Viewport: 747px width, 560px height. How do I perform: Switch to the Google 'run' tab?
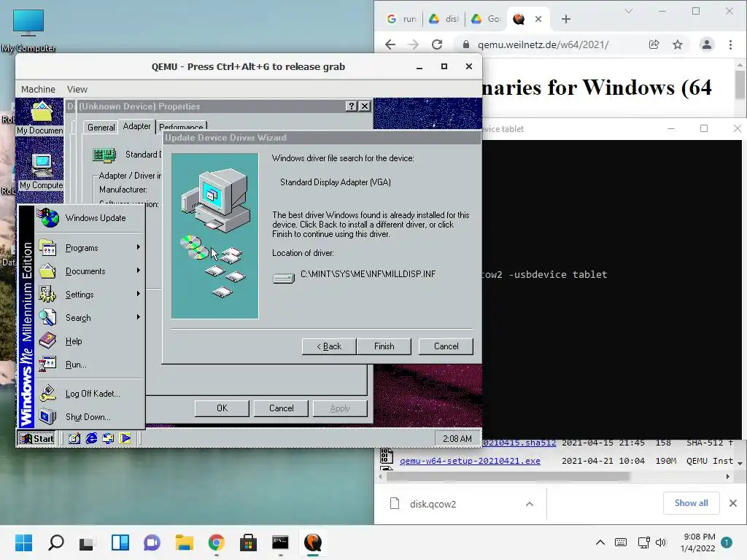[x=402, y=19]
